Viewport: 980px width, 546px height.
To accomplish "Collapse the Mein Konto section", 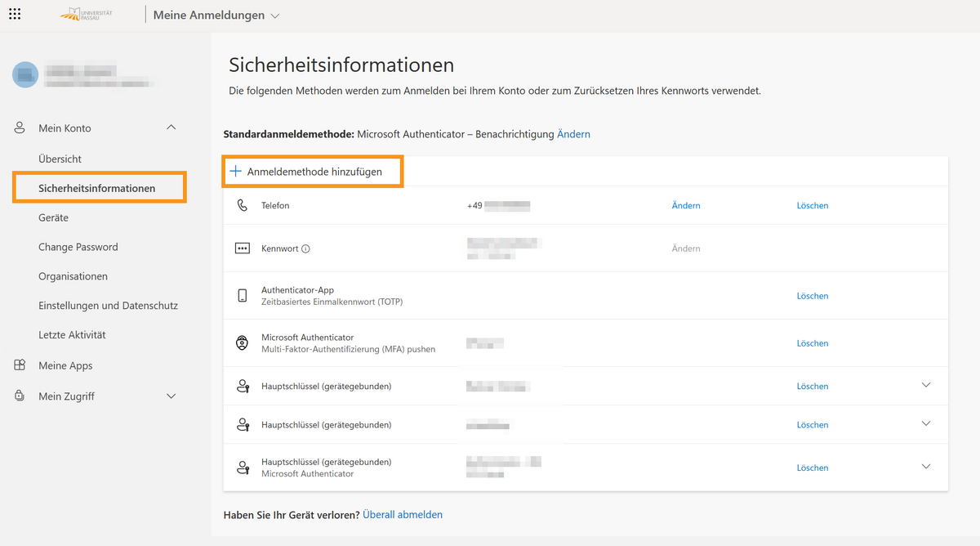I will (x=171, y=128).
